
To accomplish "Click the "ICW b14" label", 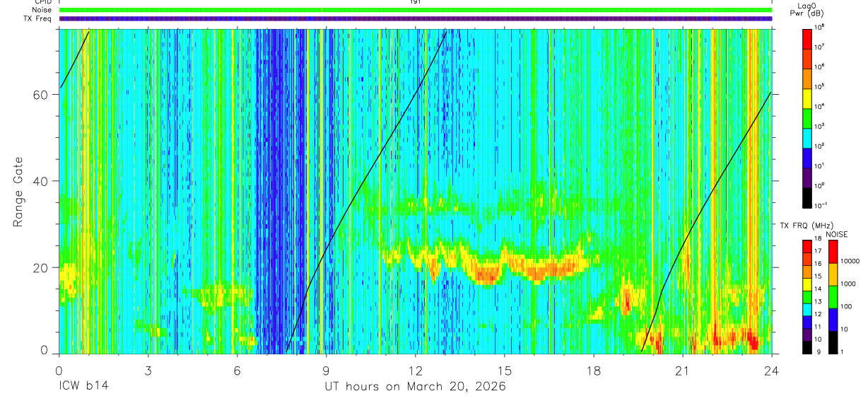I will [x=83, y=388].
